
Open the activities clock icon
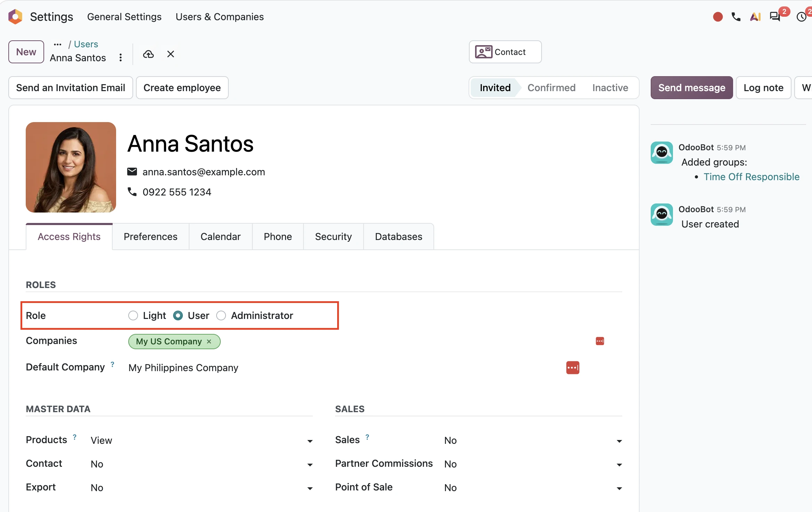[801, 17]
